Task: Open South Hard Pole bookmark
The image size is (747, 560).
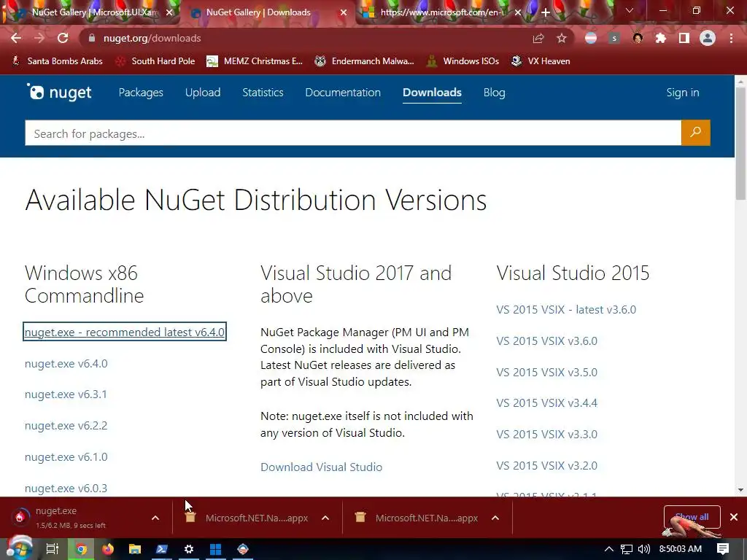Action: coord(156,61)
